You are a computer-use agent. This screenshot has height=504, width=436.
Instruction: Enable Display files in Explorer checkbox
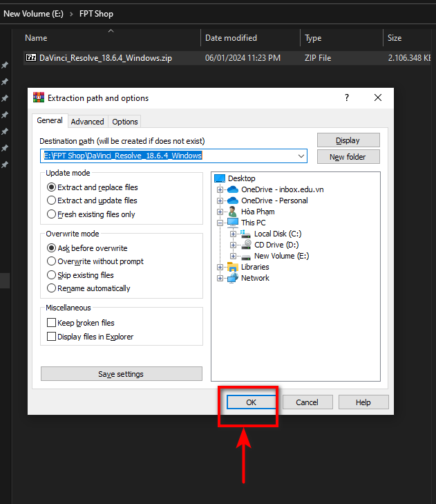click(51, 336)
